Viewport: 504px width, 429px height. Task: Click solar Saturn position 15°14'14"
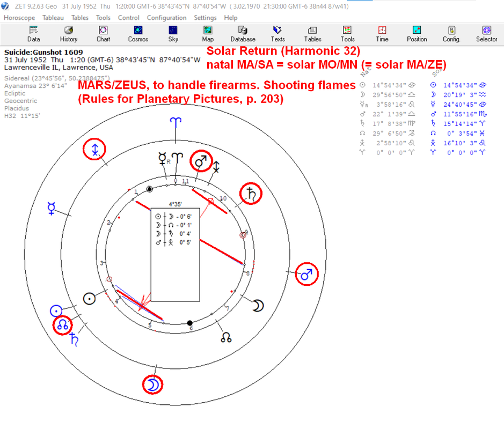(461, 124)
